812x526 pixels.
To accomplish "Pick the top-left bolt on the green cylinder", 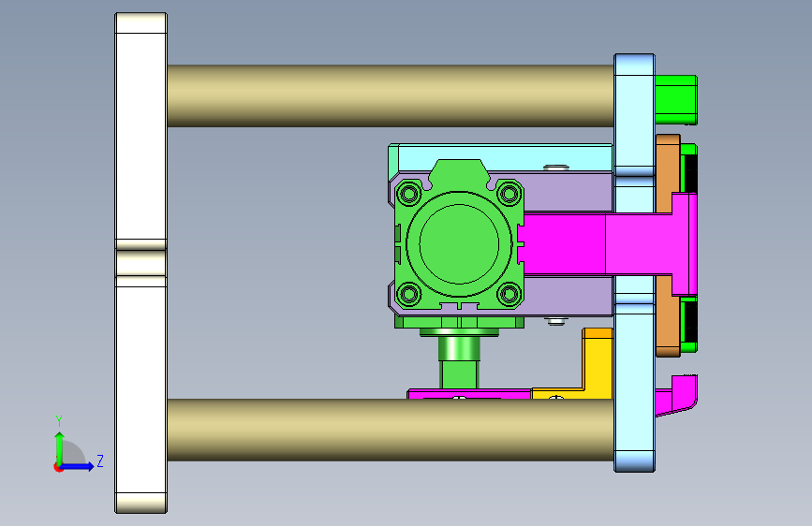I will tap(409, 194).
